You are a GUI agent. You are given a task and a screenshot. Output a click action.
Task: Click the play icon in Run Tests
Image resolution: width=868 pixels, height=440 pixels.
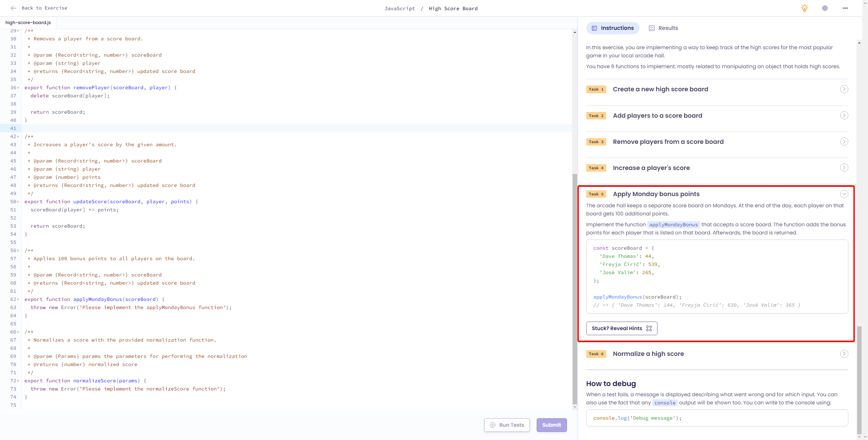[493, 425]
